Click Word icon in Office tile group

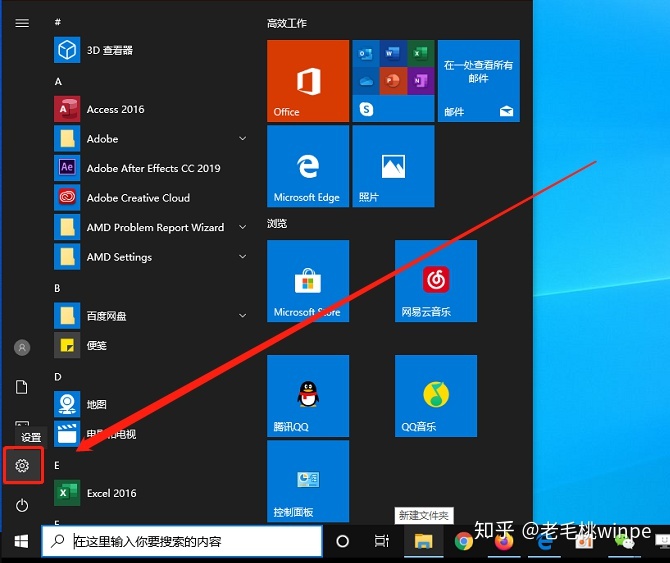pyautogui.click(x=393, y=53)
